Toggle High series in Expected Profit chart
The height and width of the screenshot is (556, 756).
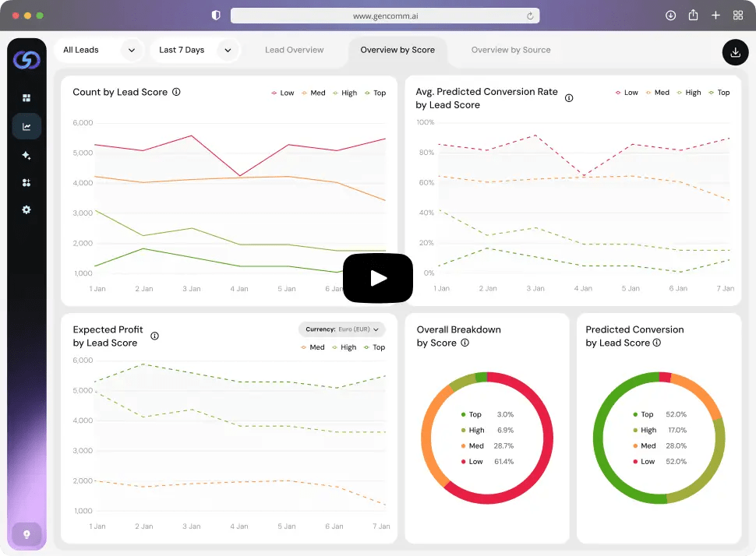point(344,347)
